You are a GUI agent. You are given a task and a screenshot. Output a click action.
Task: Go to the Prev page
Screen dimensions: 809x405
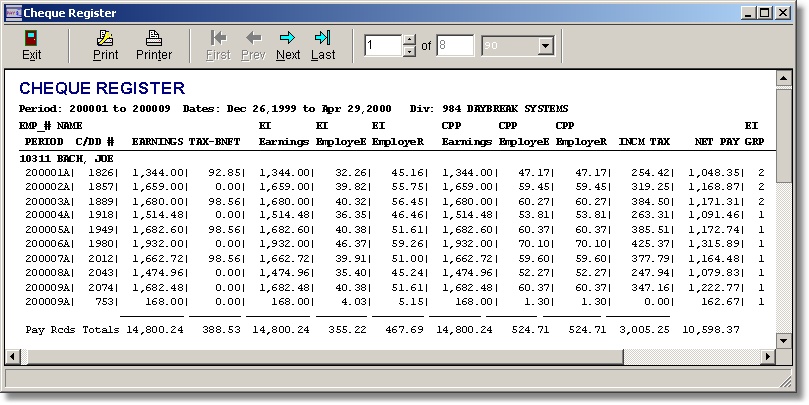pos(253,45)
